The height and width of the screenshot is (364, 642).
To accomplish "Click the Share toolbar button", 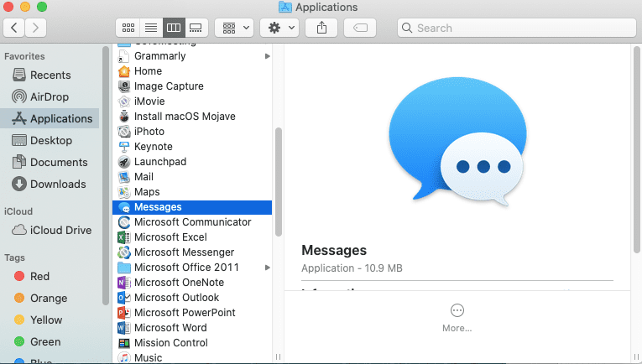I will coord(321,28).
